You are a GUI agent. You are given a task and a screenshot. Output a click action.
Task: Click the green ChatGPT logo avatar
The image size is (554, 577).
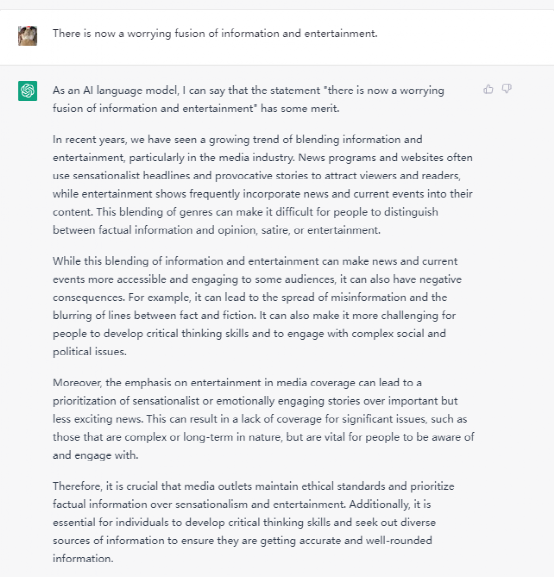tap(28, 91)
